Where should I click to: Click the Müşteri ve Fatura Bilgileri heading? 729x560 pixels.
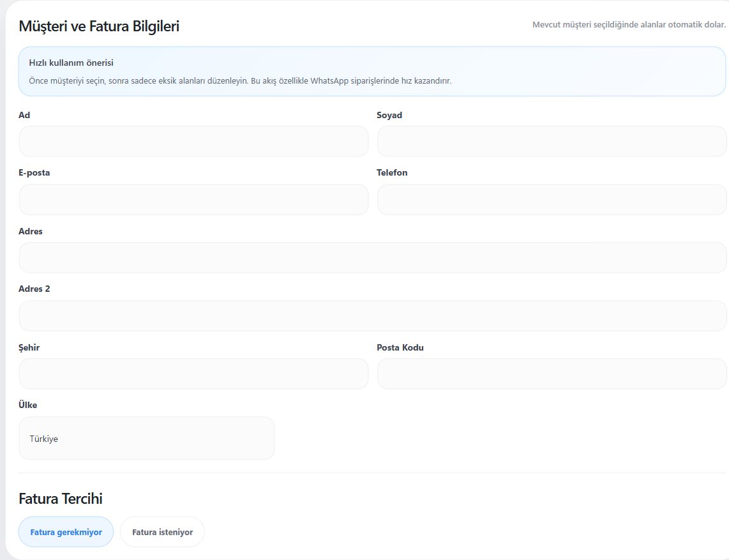click(99, 27)
